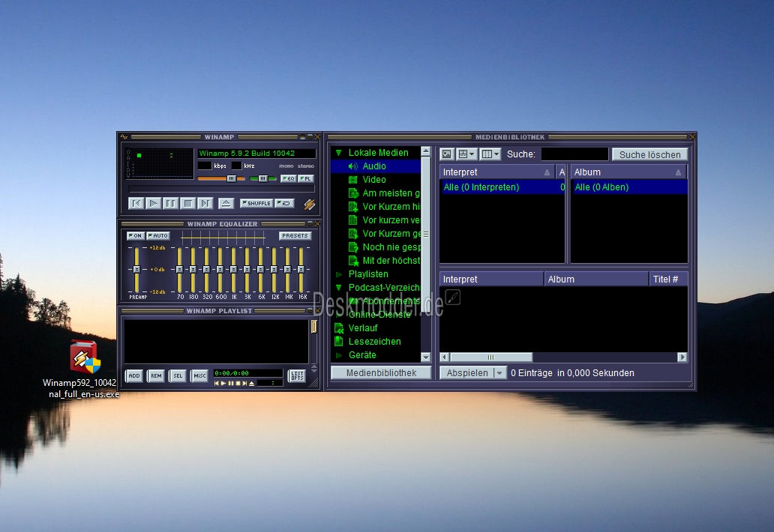Click the Noch nie gespielt smart view icon
The image size is (774, 532).
353,247
